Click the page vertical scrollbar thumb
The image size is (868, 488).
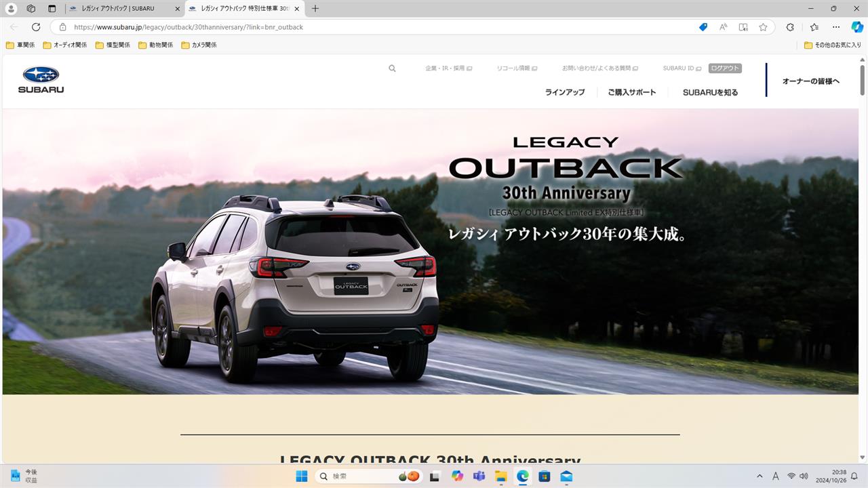[x=863, y=81]
